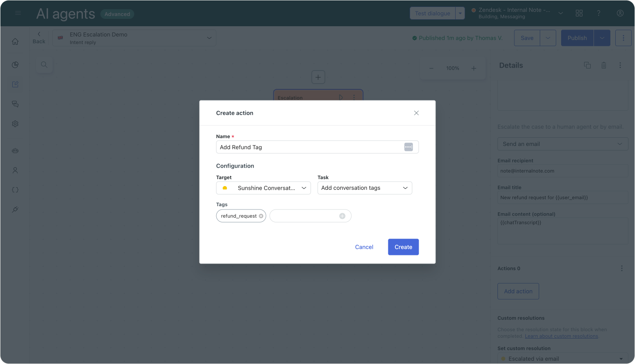635x364 pixels.
Task: Click the add tag plus icon
Action: (x=342, y=216)
